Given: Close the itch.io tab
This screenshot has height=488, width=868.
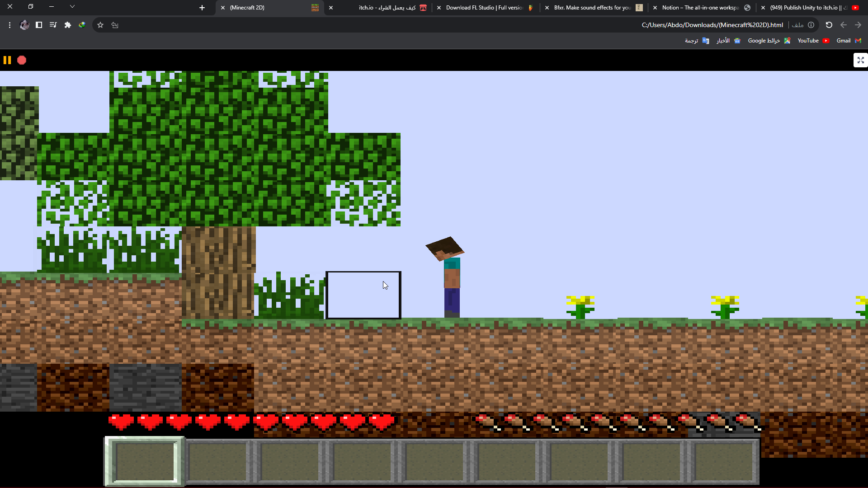Looking at the screenshot, I should point(331,8).
